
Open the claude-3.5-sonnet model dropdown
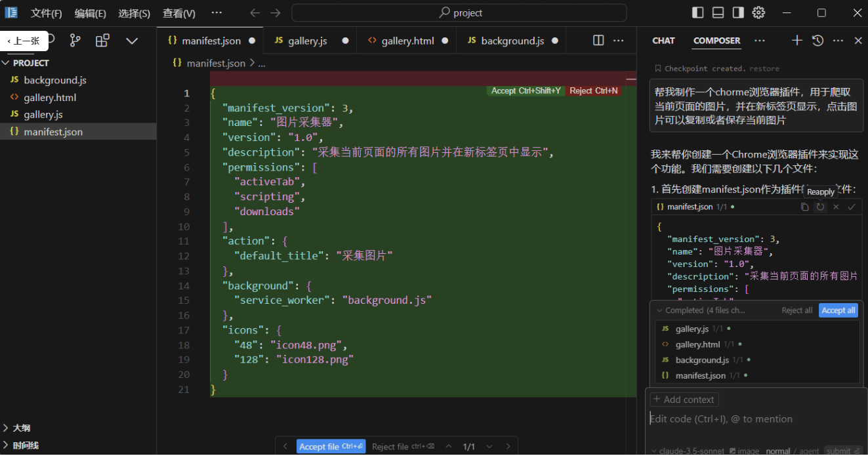[x=688, y=450]
